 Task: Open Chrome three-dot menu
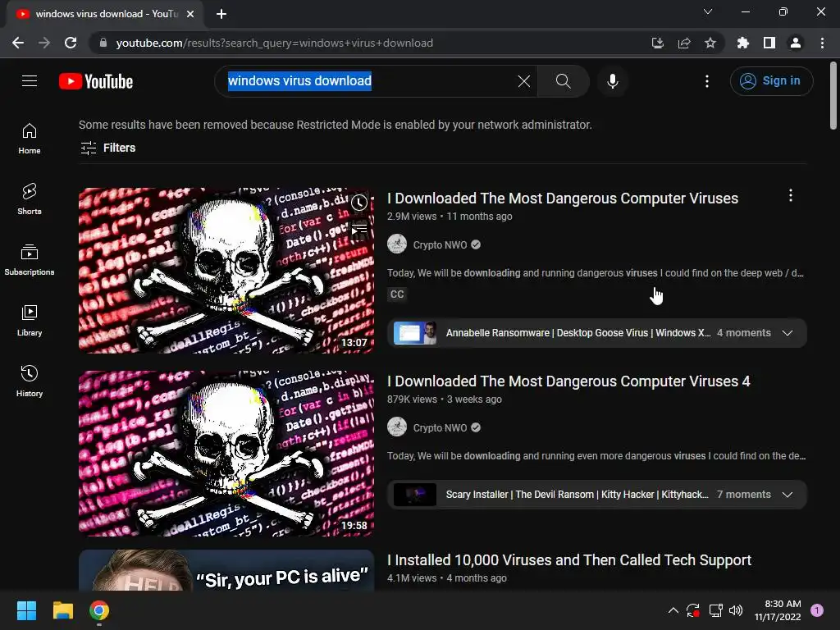tap(822, 43)
